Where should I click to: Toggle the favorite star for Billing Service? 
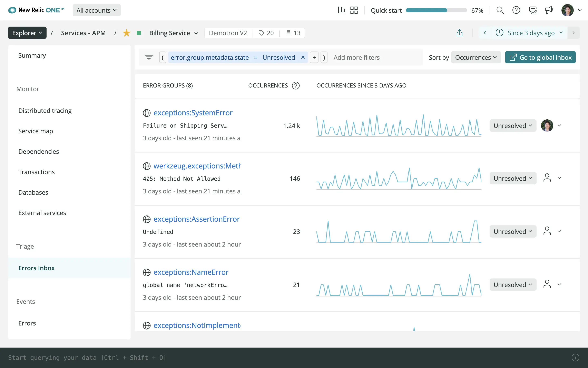126,33
